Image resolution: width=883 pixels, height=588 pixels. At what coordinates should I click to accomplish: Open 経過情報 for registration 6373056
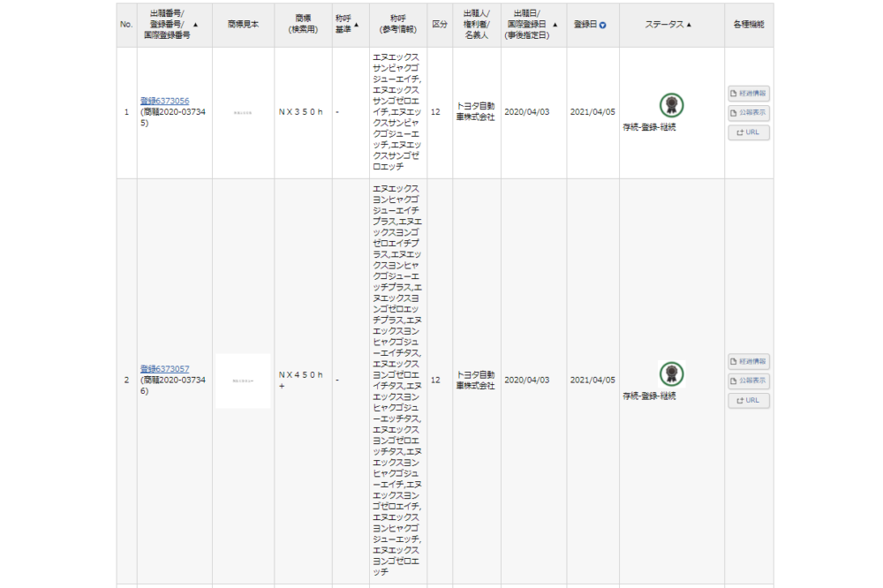point(749,94)
